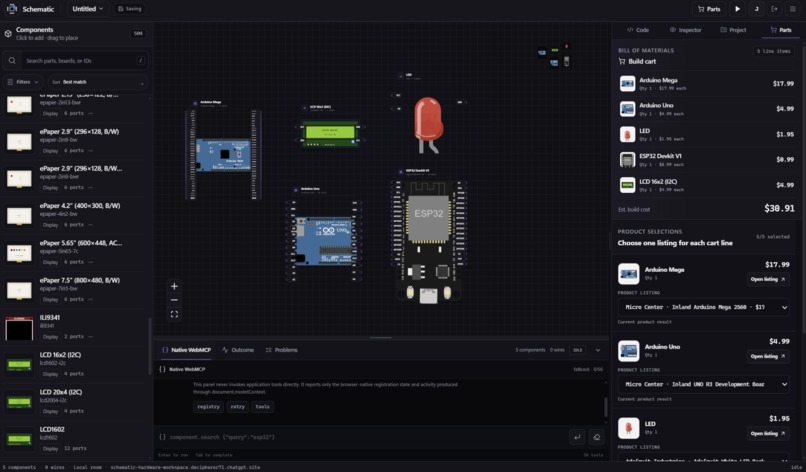Screen dimensions: 806x472
Task: Click the Build cart icon
Action: click(x=622, y=61)
